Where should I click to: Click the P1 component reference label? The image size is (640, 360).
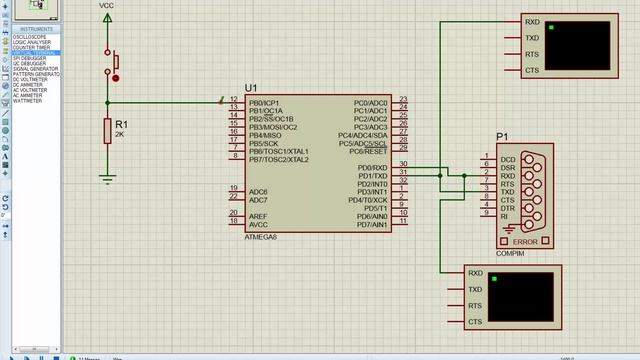pos(502,137)
